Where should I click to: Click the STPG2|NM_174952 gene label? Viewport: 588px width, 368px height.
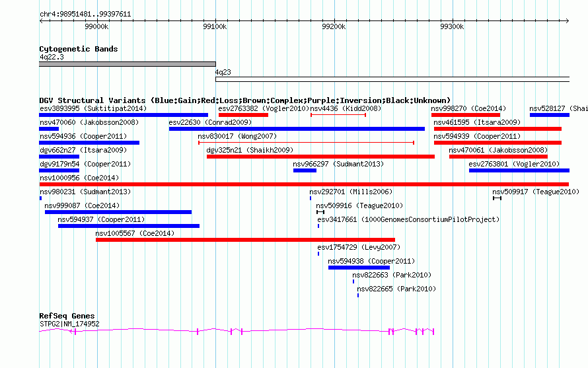[69, 324]
